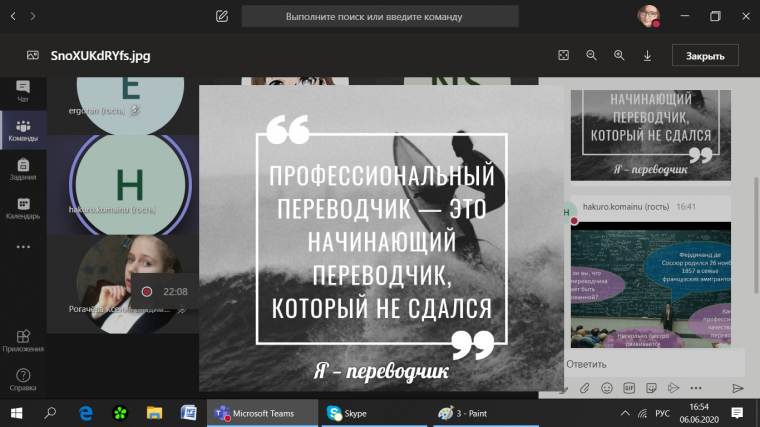The image size is (760, 427).
Task: Open Справка help
Action: pyautogui.click(x=23, y=380)
